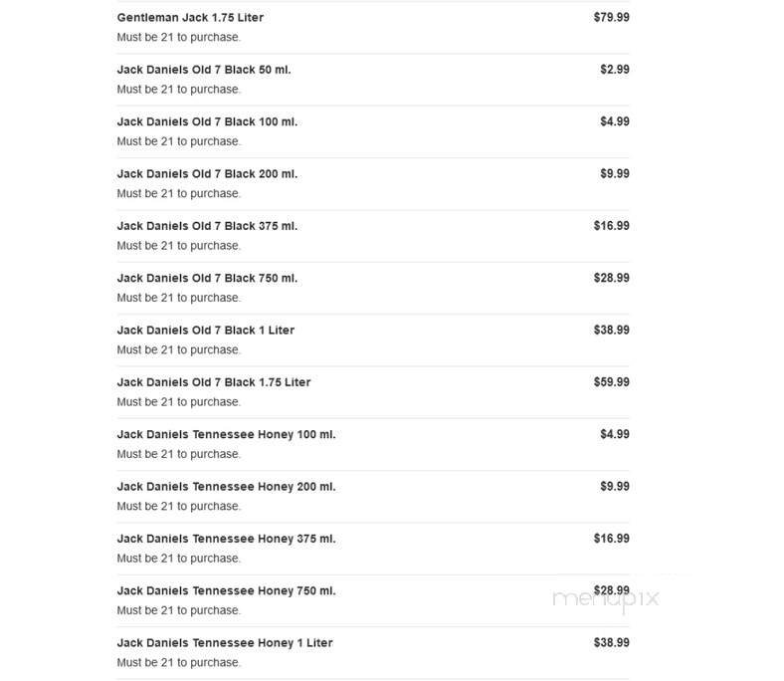This screenshot has height=681, width=784.
Task: Open Jack Daniels Tennessee Honey 375 ml.
Action: pyautogui.click(x=226, y=539)
